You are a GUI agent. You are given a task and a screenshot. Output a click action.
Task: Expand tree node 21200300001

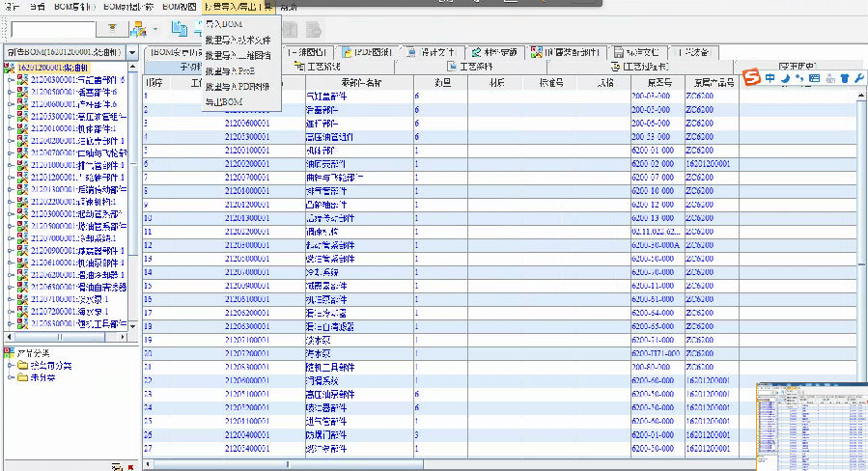click(11, 80)
